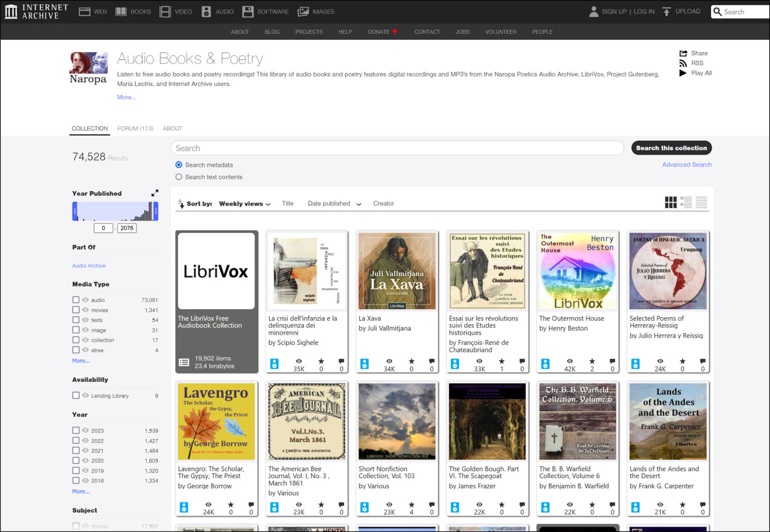Screen dimensions: 770x532
Task: Open the LibriVox Free Audiobook Collection thumbnail
Action: [x=216, y=271]
